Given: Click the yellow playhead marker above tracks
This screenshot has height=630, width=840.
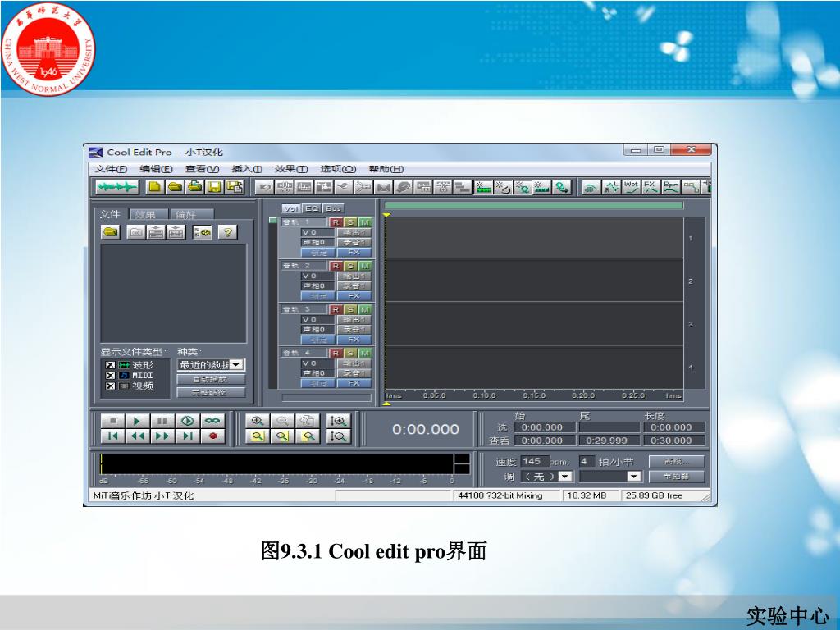Looking at the screenshot, I should pos(386,215).
